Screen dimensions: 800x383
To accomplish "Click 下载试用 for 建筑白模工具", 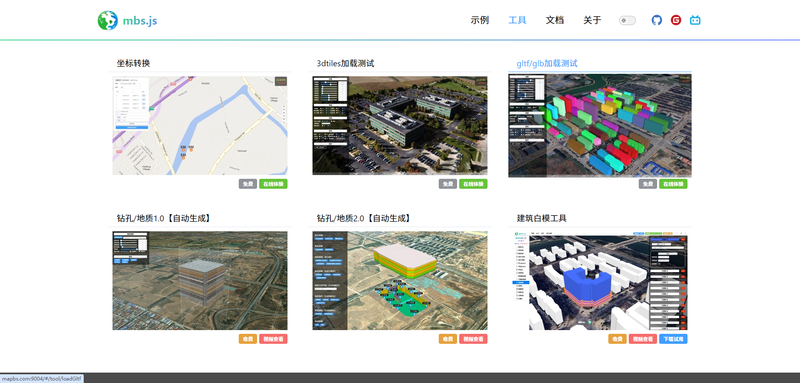I will (x=673, y=339).
